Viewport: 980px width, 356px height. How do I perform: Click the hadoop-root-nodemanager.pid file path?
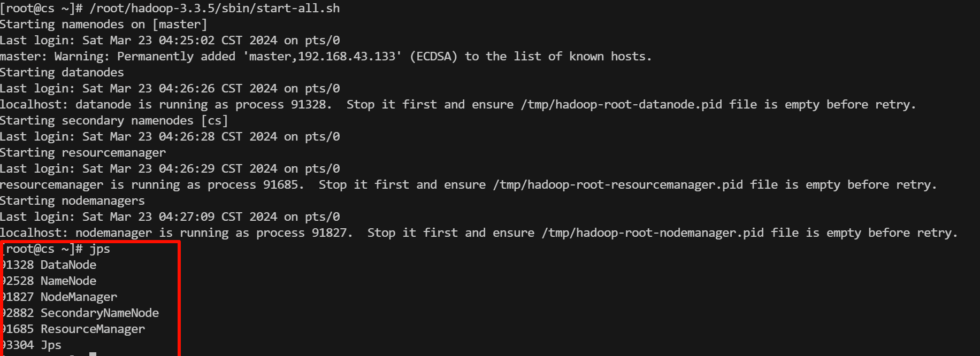point(653,233)
